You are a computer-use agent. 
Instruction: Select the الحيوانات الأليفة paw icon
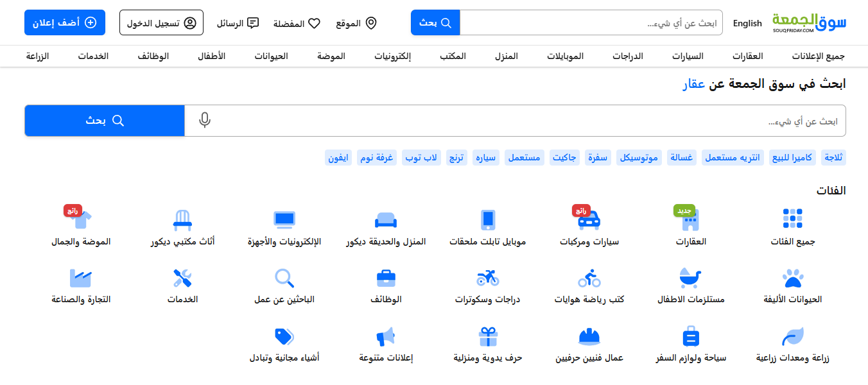793,277
